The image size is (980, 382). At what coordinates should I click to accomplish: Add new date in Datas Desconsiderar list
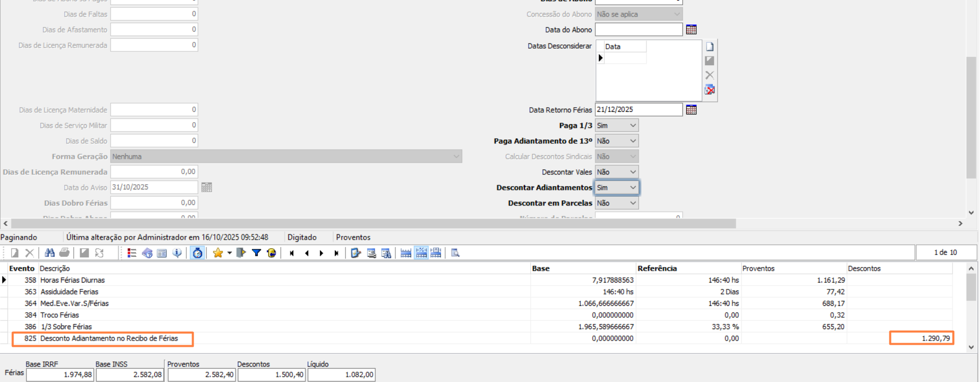click(710, 47)
